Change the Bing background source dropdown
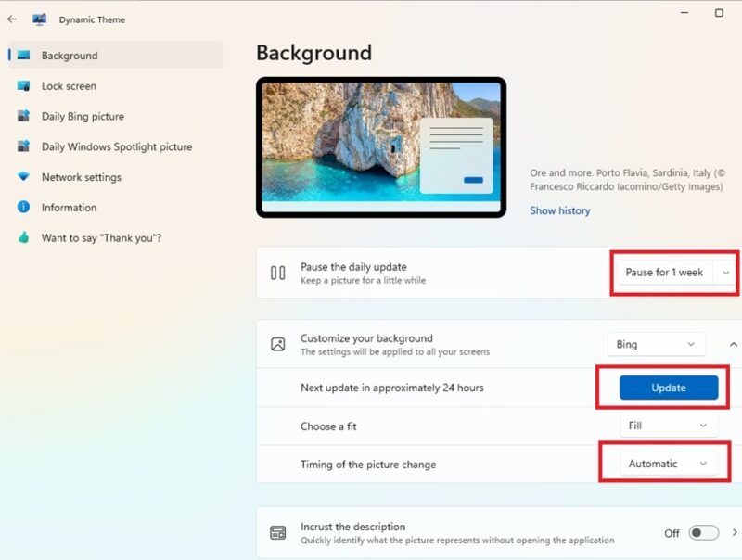742x560 pixels. 656,344
